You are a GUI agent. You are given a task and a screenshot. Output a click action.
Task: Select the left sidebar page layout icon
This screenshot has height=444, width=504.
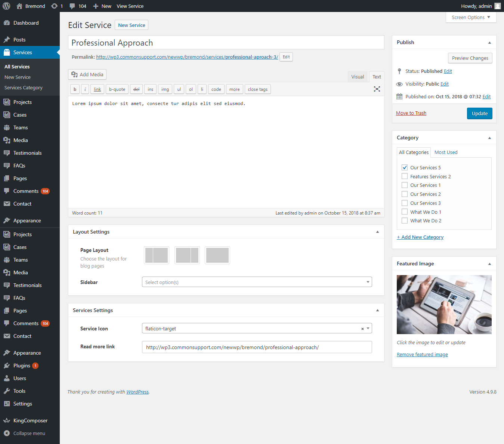pyautogui.click(x=157, y=255)
